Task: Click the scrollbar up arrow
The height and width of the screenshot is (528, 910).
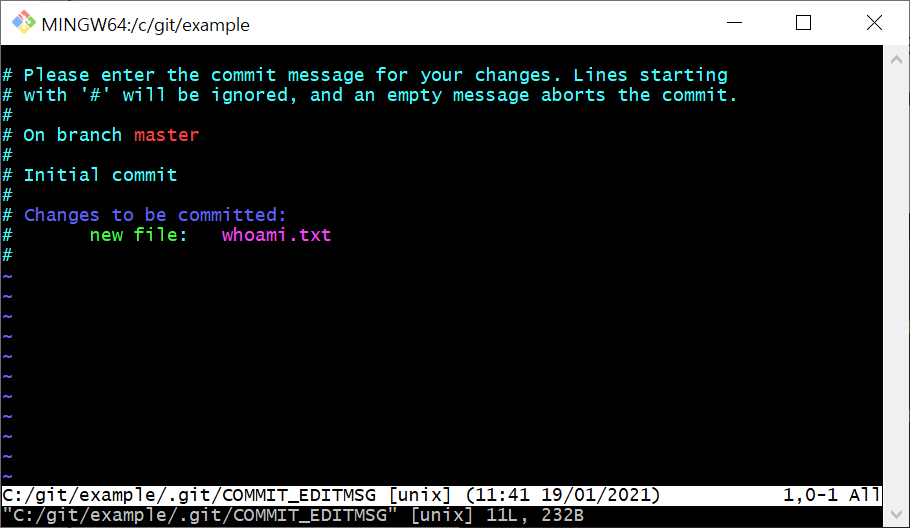Action: pos(896,60)
